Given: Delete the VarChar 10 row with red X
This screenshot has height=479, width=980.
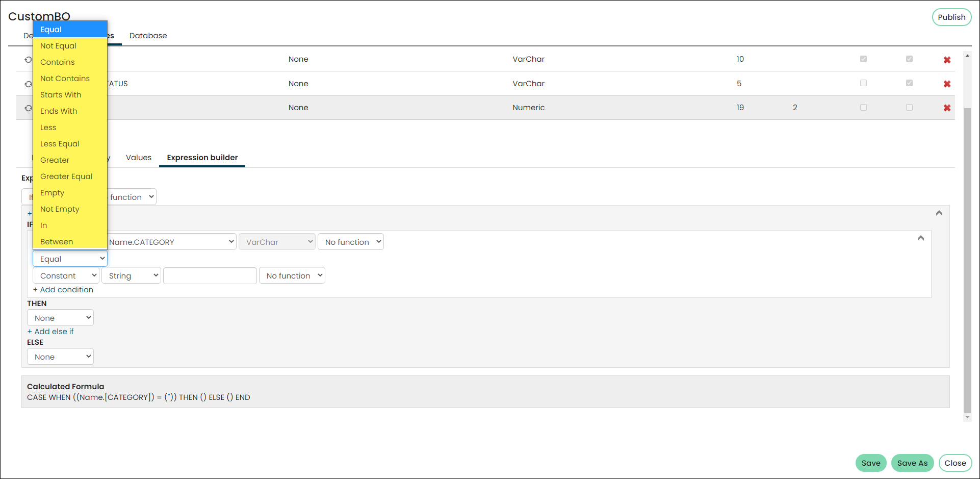Looking at the screenshot, I should tap(947, 60).
